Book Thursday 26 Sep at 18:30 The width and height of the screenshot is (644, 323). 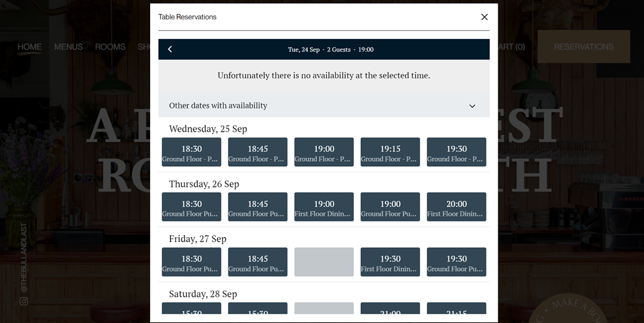(x=191, y=207)
